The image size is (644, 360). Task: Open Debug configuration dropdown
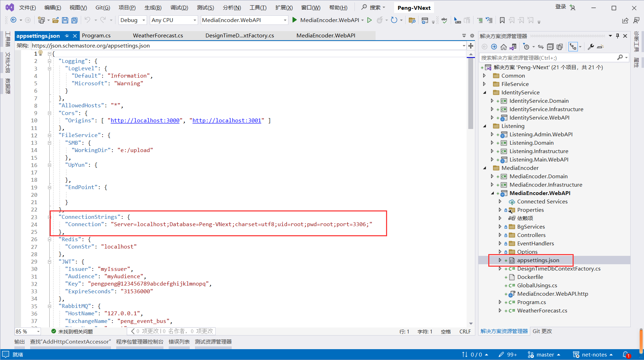133,20
